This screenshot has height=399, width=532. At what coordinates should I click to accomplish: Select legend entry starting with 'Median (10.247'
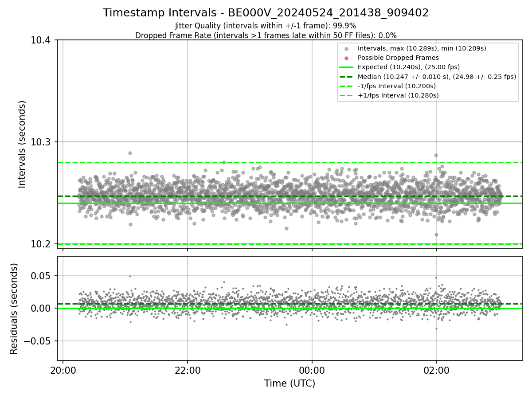(x=437, y=77)
